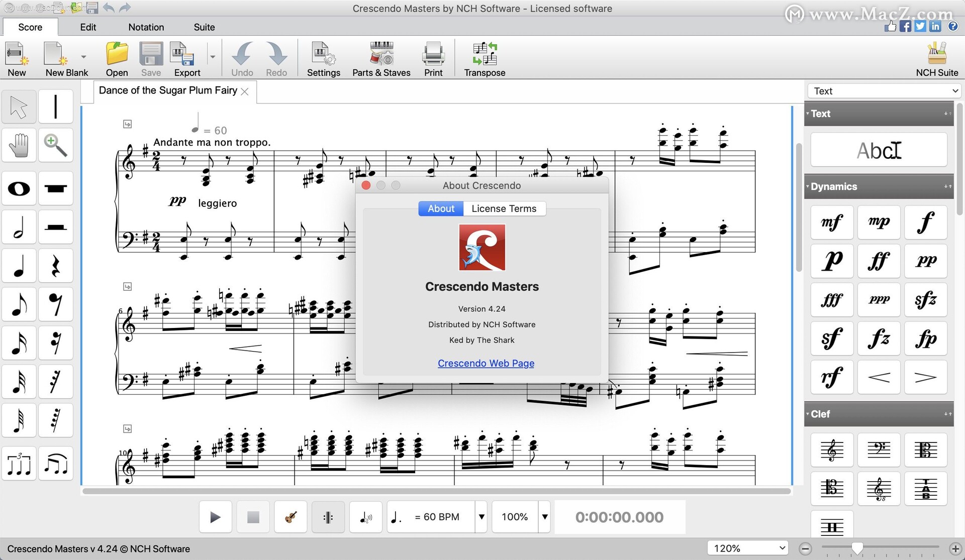Select the half rest tool
The height and width of the screenshot is (560, 965).
click(55, 227)
